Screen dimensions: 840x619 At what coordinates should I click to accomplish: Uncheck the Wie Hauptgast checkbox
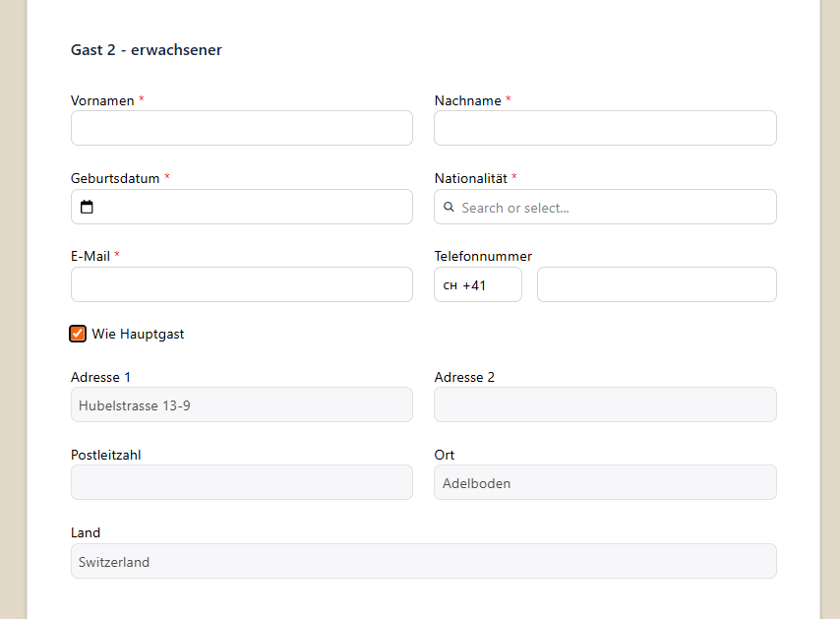pos(78,334)
